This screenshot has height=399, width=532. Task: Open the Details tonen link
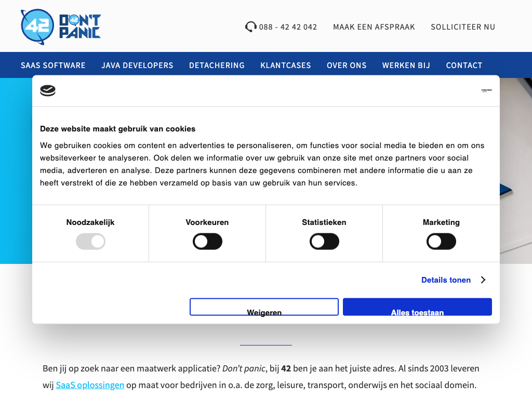[446, 280]
